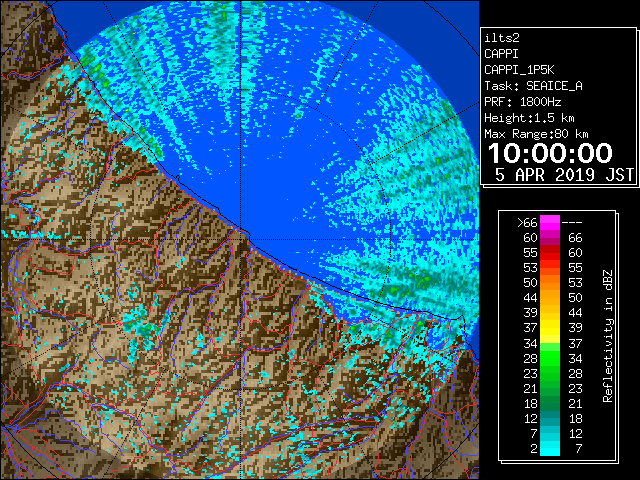The width and height of the screenshot is (640, 480).
Task: Pick the yellow 37–39 dBZ legend band
Action: [x=550, y=328]
